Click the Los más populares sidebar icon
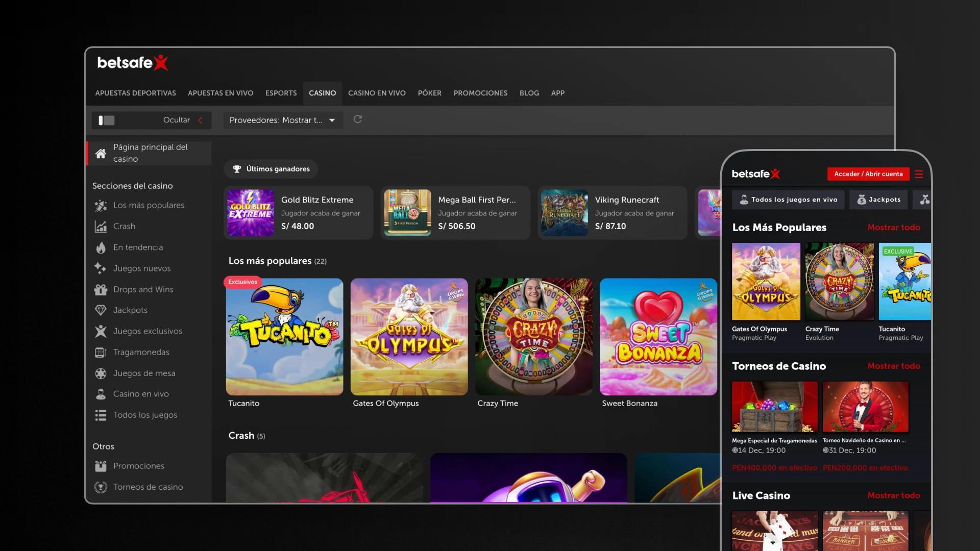The image size is (980, 551). point(101,205)
